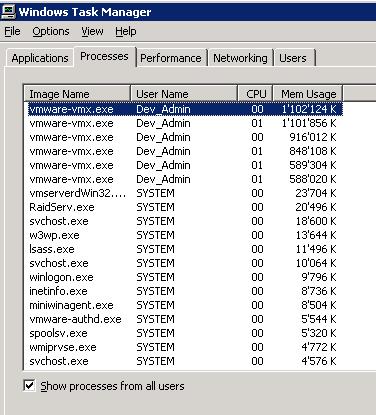Go to the Users tab
This screenshot has height=415, width=376.
293,58
